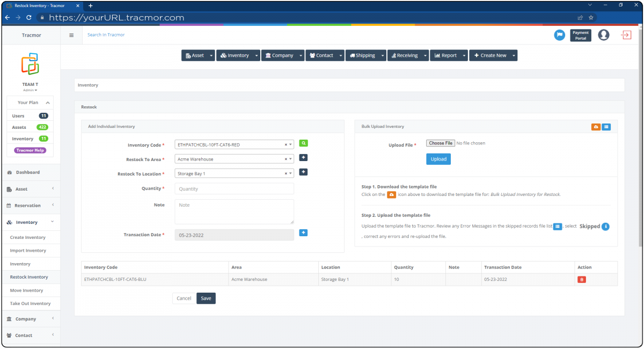The width and height of the screenshot is (644, 349).
Task: Click inside the Quantity input field
Action: (233, 188)
